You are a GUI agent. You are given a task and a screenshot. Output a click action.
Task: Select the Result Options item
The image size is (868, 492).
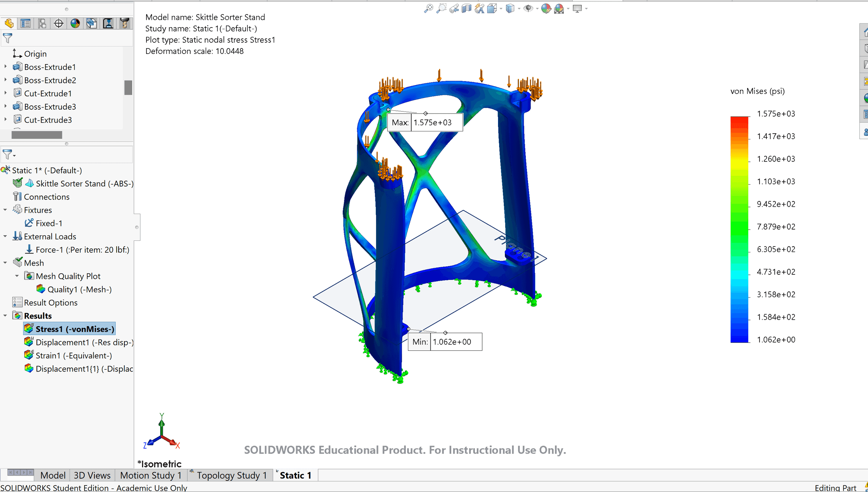point(45,302)
